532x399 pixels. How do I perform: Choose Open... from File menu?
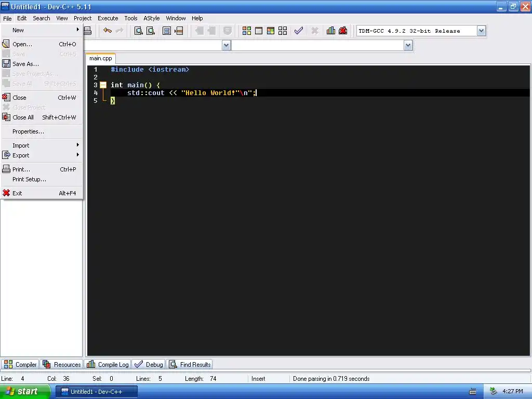42,44
